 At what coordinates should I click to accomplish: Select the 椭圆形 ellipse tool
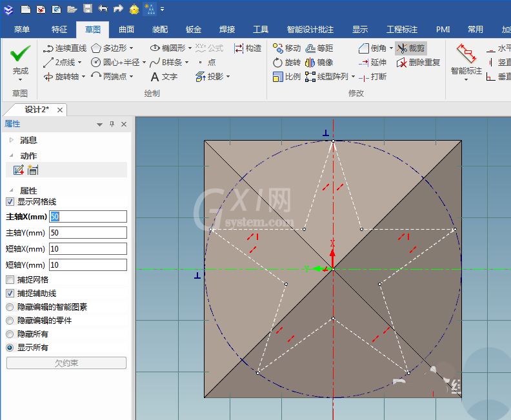click(x=168, y=48)
